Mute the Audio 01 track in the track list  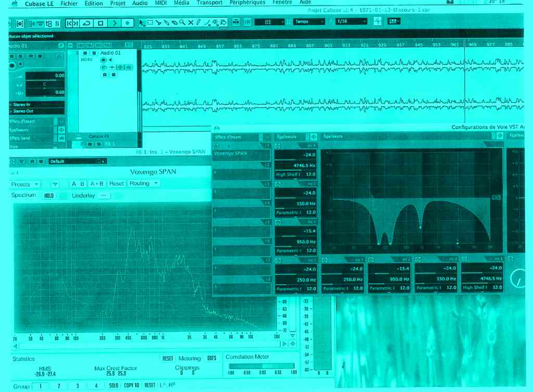point(85,53)
